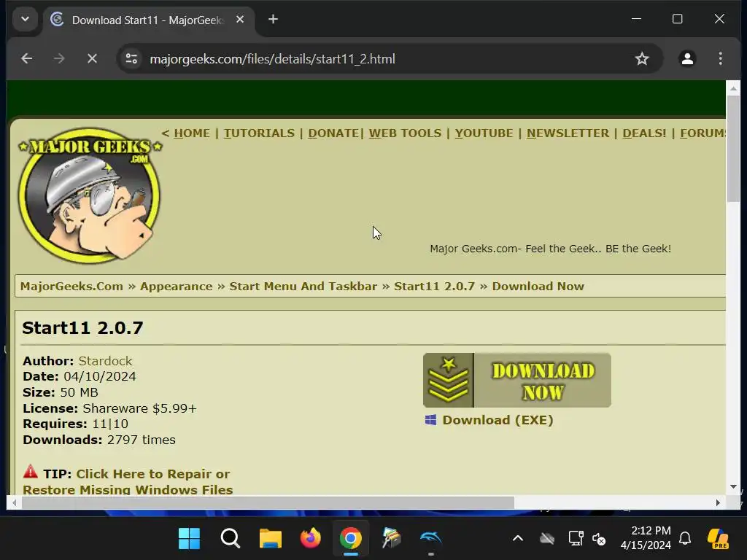Click the greyed forward arrow button
The height and width of the screenshot is (560, 747).
coord(59,58)
